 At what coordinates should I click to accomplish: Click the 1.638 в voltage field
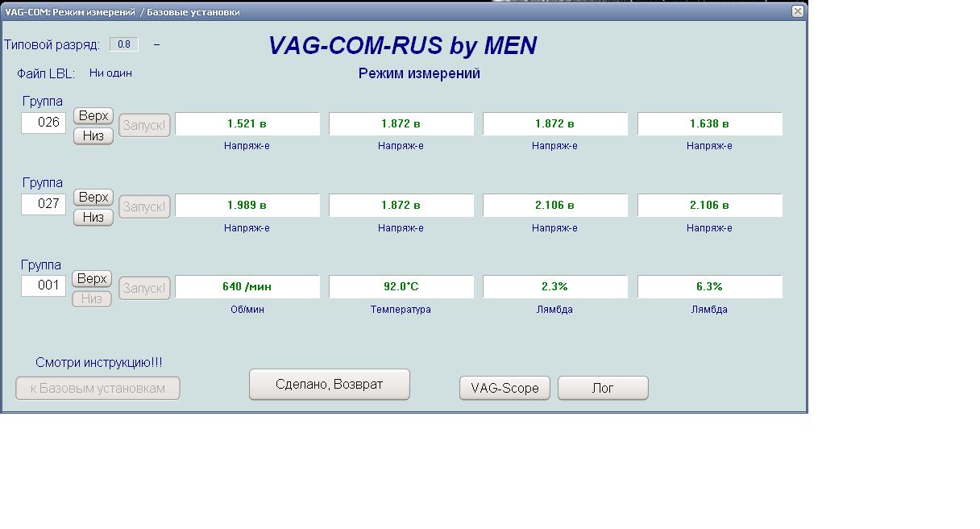click(x=709, y=123)
